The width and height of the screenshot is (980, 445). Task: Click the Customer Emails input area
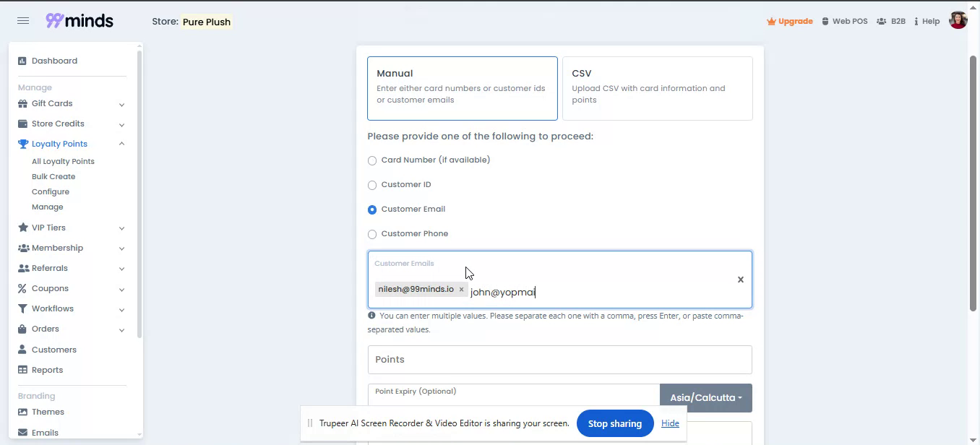click(x=560, y=280)
